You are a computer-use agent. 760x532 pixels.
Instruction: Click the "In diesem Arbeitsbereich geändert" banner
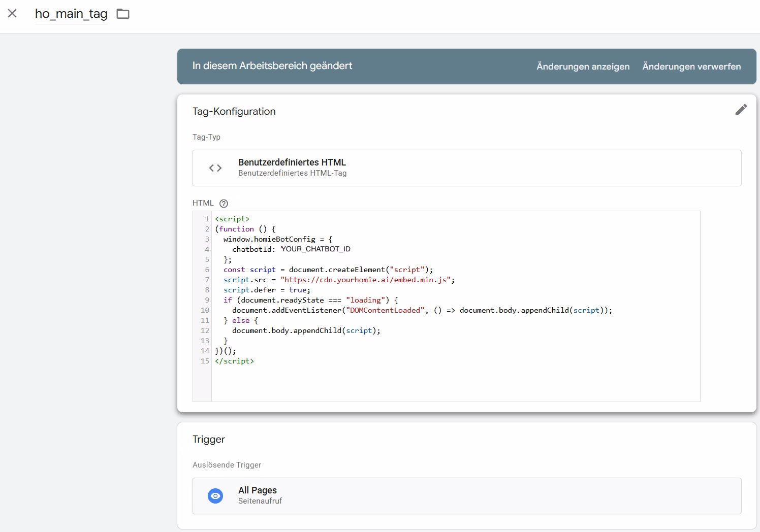[272, 66]
